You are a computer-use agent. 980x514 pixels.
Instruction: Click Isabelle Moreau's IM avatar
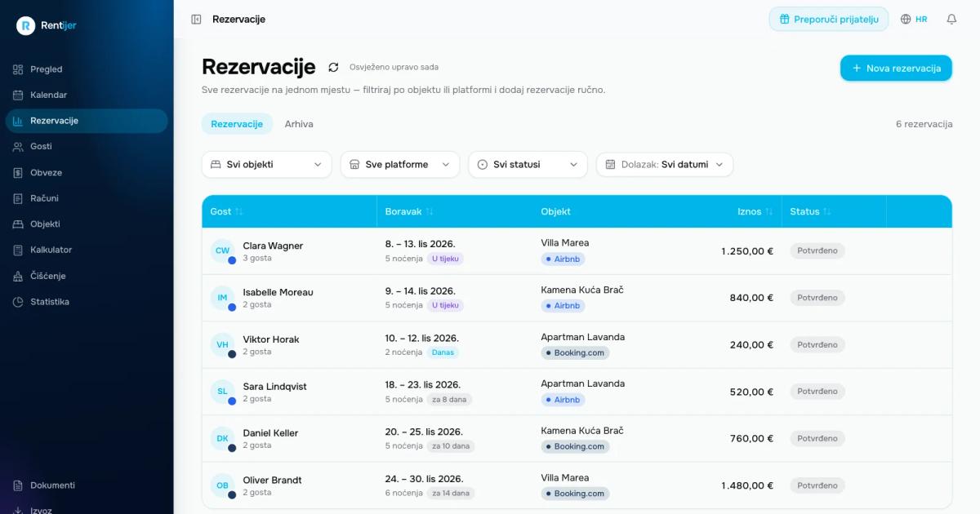pos(222,298)
